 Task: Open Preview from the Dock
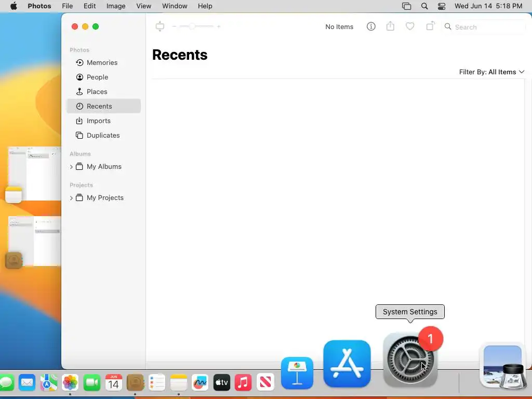pos(502,366)
